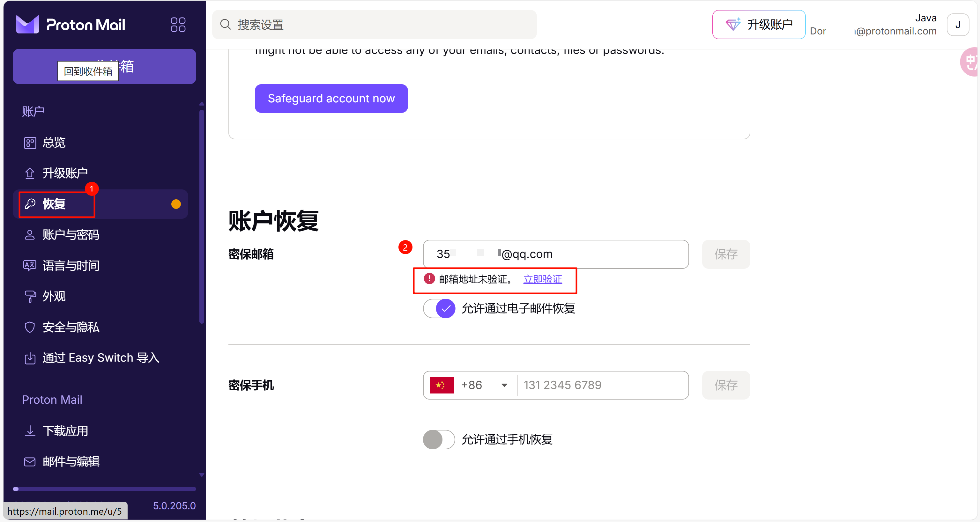Click the search magnifier icon
The height and width of the screenshot is (522, 980).
pyautogui.click(x=225, y=25)
